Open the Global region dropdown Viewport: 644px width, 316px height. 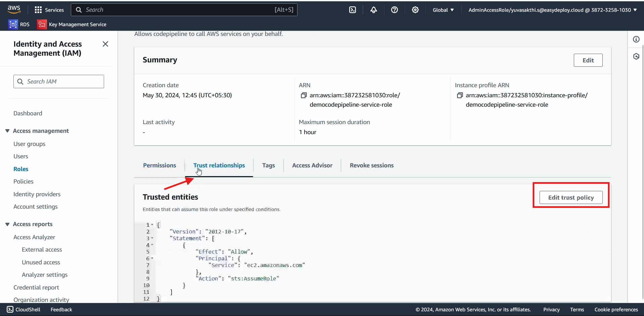click(443, 10)
